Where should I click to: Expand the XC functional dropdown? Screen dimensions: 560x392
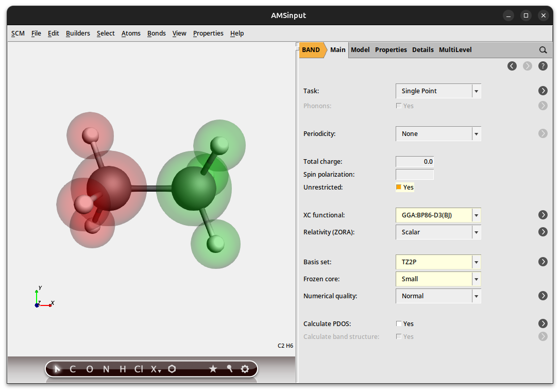[x=438, y=215]
